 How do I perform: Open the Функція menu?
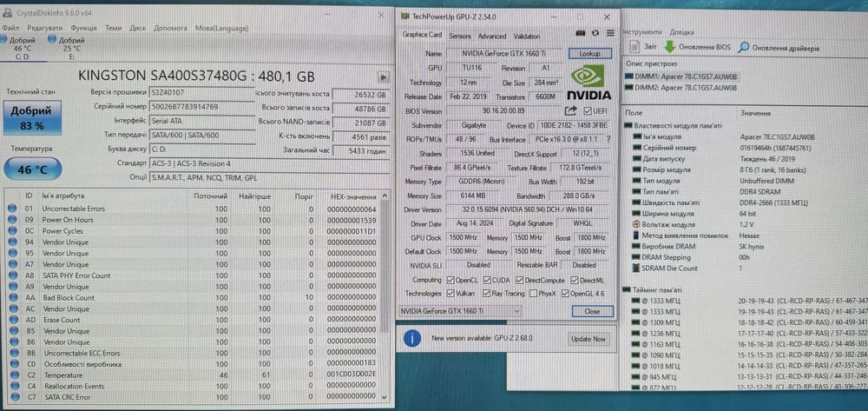[x=83, y=28]
